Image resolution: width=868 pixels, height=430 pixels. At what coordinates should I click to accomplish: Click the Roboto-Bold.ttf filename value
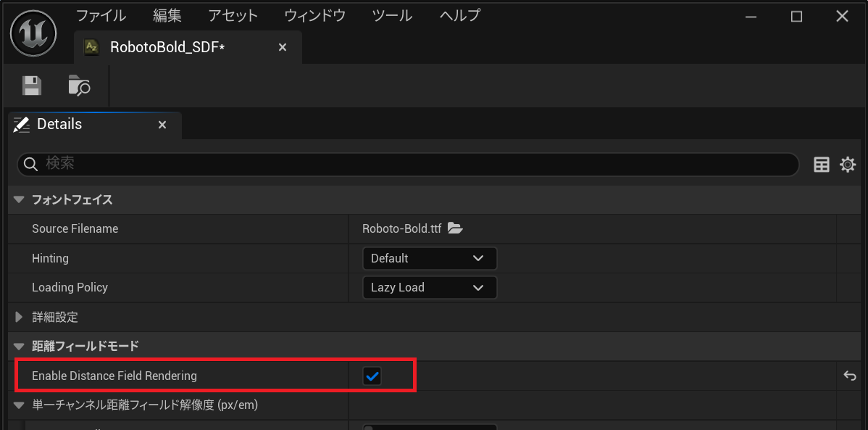pos(401,228)
